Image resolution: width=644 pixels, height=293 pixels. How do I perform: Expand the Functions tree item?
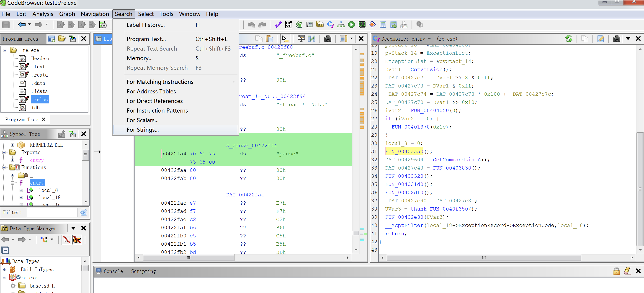pyautogui.click(x=3, y=167)
